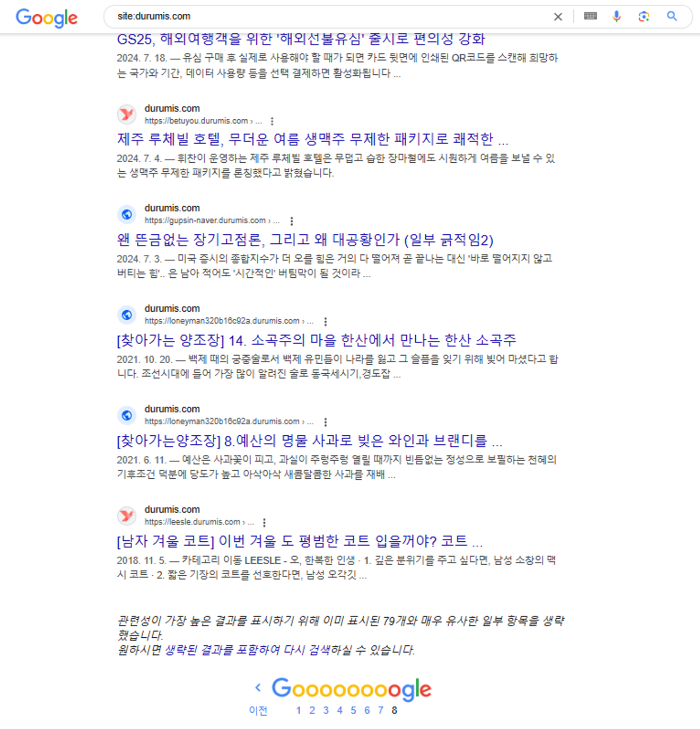This screenshot has width=700, height=729.
Task: Go to results page 1
Action: click(x=299, y=710)
